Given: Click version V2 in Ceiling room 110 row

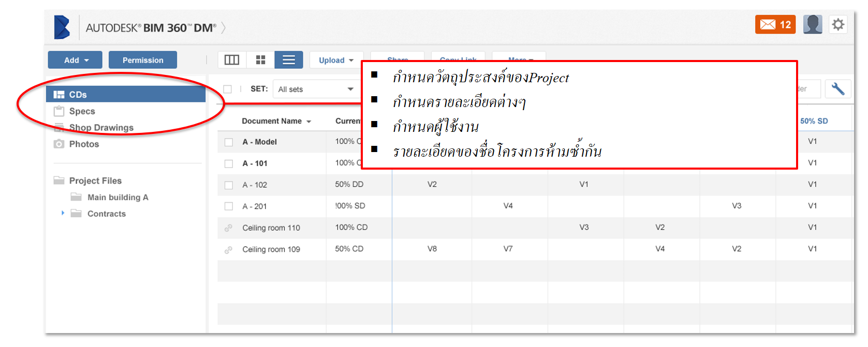Looking at the screenshot, I should pyautogui.click(x=660, y=227).
